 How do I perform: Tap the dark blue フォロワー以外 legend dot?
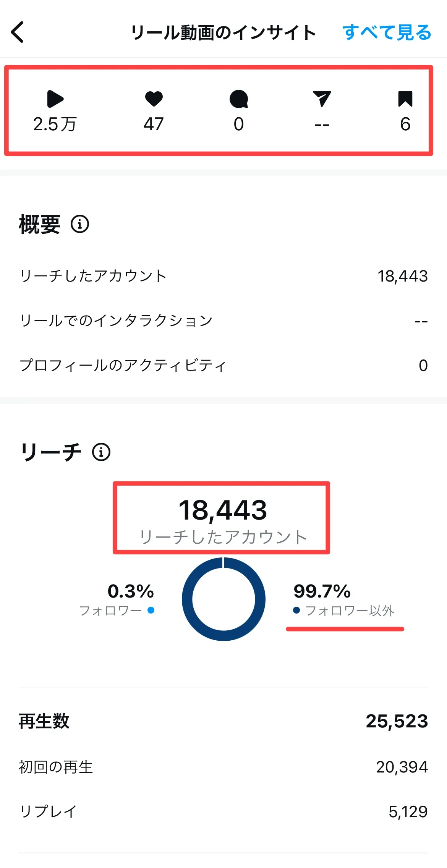click(x=296, y=610)
